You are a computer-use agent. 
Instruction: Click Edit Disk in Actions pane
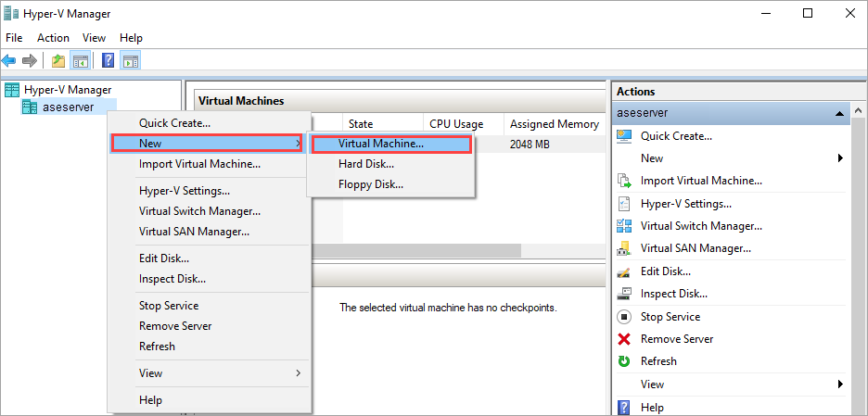[666, 271]
